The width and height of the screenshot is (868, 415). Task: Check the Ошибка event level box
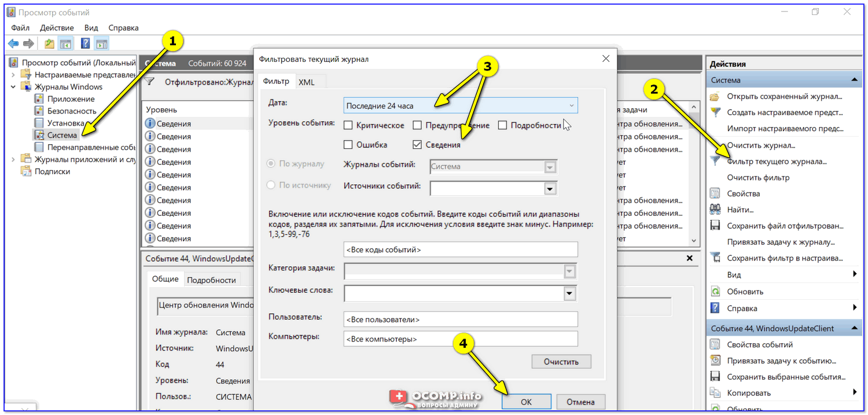(x=348, y=145)
